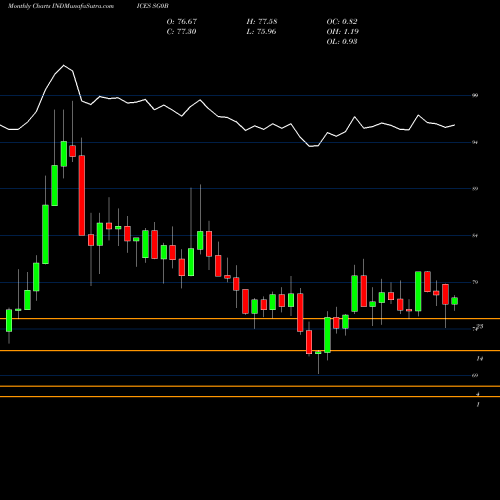Click the 'OH: 1.19' reading
This screenshot has width=500, height=500.
(x=342, y=31)
